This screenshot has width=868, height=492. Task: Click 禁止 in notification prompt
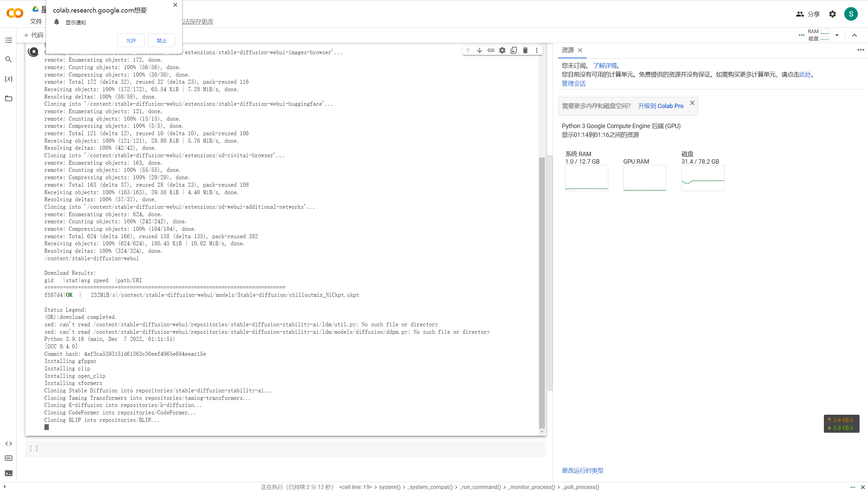162,40
